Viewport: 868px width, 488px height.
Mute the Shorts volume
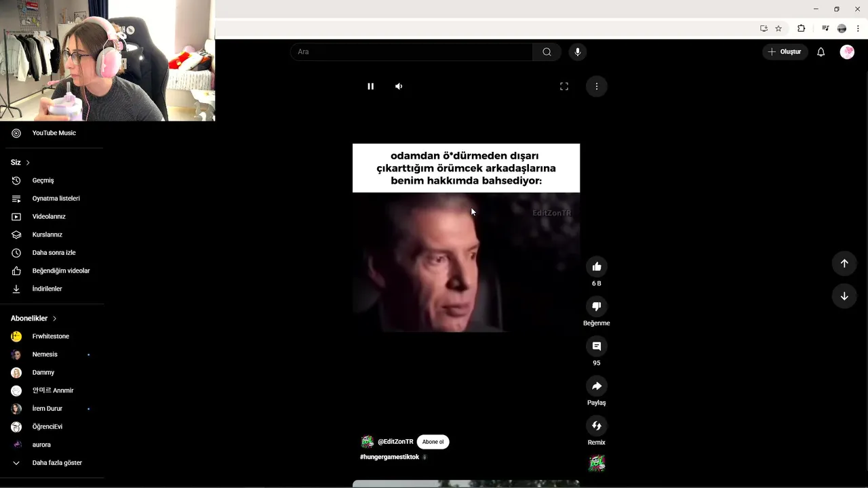click(x=399, y=86)
